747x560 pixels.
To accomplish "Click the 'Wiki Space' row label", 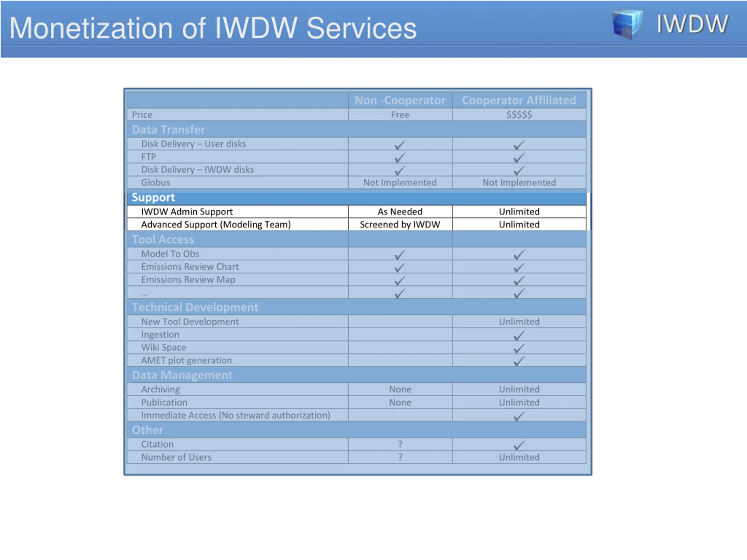I will click(163, 348).
